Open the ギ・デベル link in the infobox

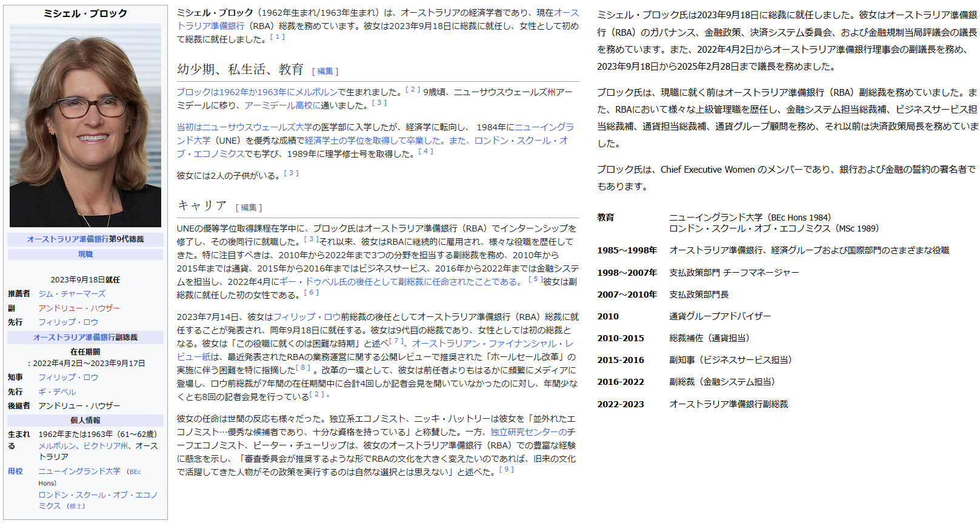point(57,392)
